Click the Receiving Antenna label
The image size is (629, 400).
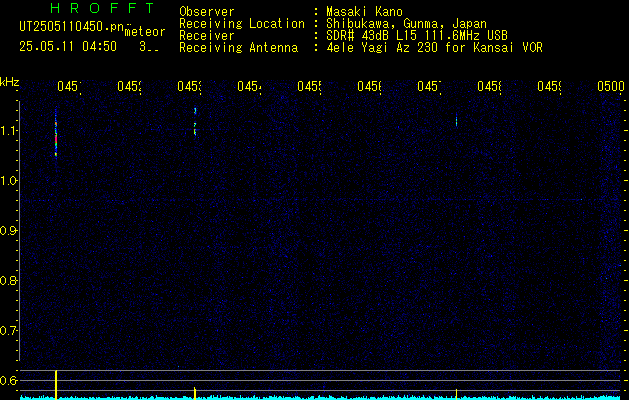click(x=239, y=48)
